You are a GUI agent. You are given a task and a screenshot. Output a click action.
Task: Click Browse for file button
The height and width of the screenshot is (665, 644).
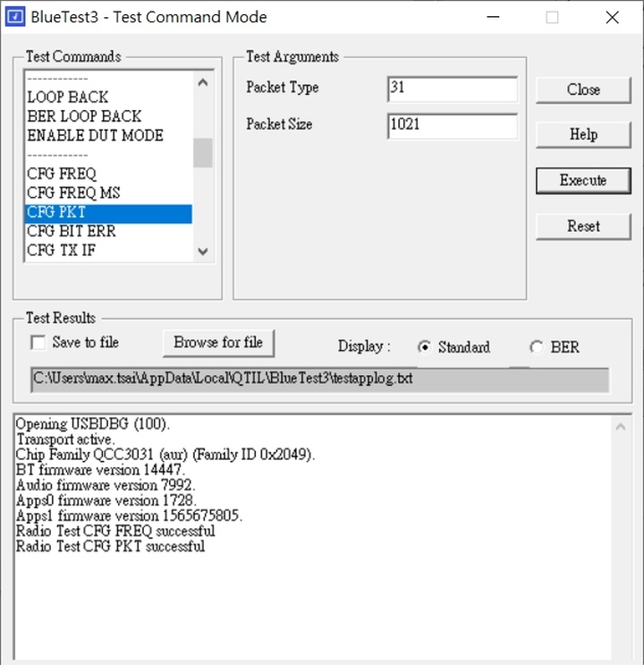(x=218, y=343)
